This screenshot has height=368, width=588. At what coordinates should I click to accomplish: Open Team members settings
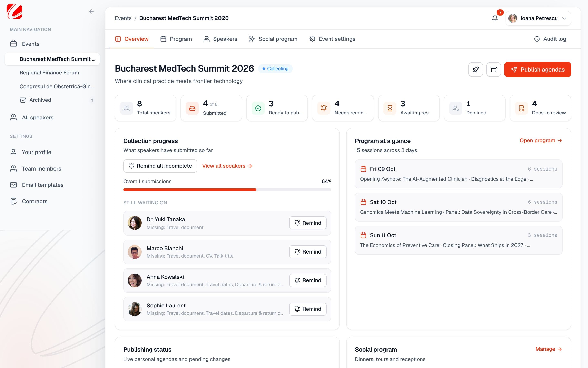tap(52, 169)
